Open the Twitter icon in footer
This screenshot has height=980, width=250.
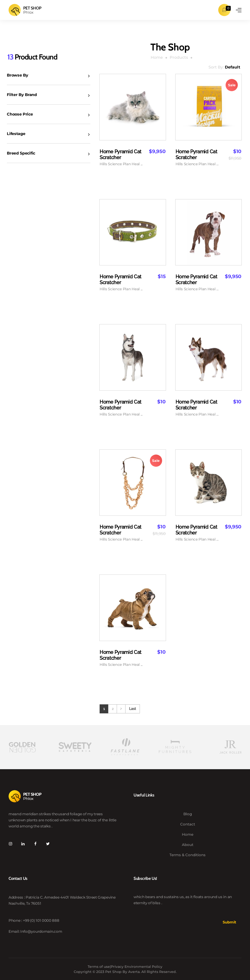(48, 844)
